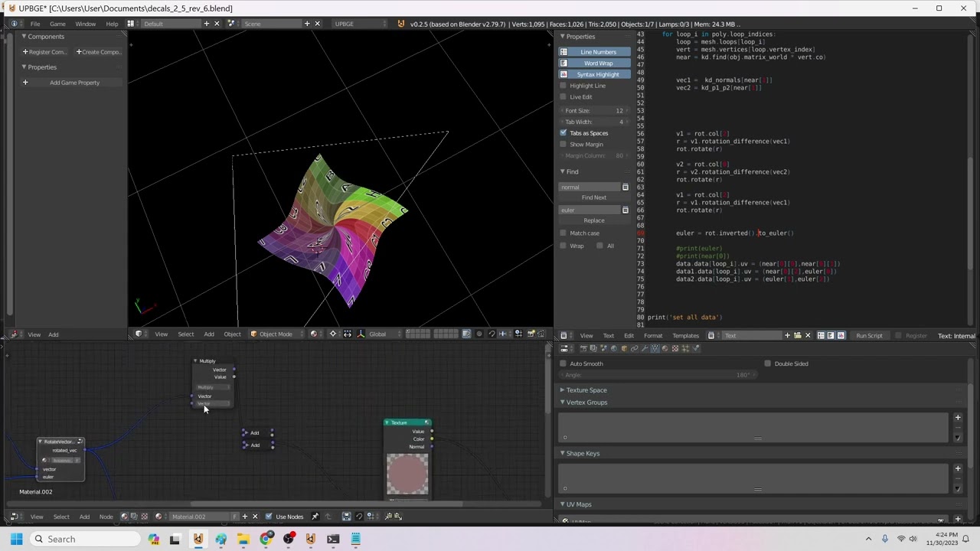Toggle word wrap icon in text header
The image size is (980, 551).
pyautogui.click(x=831, y=335)
